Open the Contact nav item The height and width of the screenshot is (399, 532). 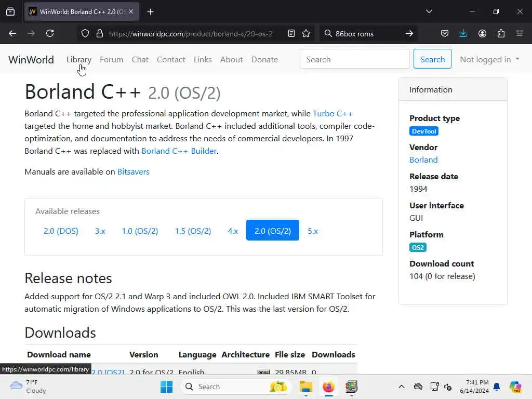[171, 60]
